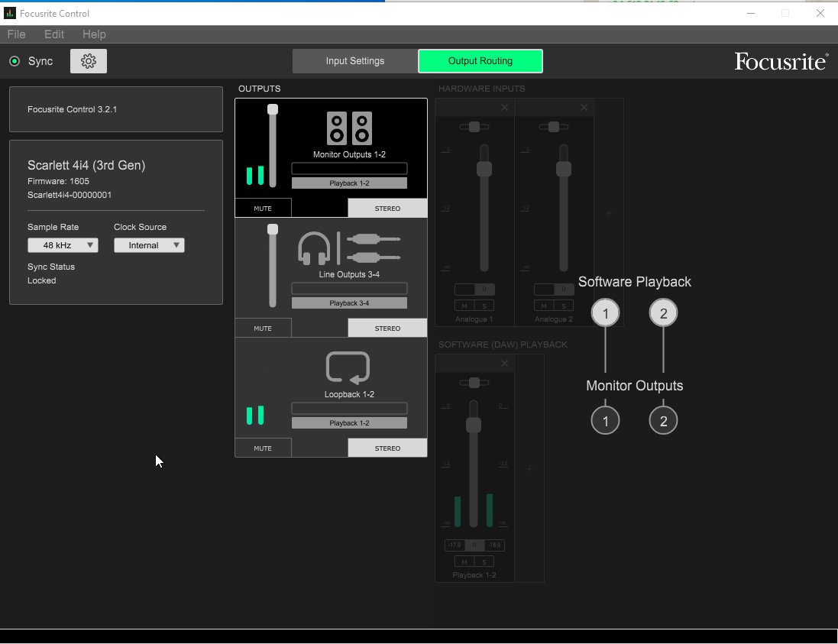Minimize the Focusrite Control window

coord(751,13)
